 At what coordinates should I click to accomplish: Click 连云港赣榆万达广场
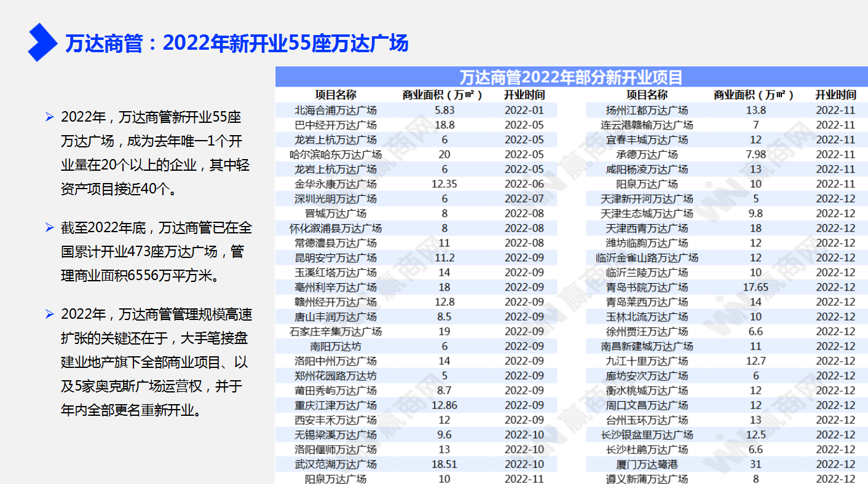click(647, 125)
